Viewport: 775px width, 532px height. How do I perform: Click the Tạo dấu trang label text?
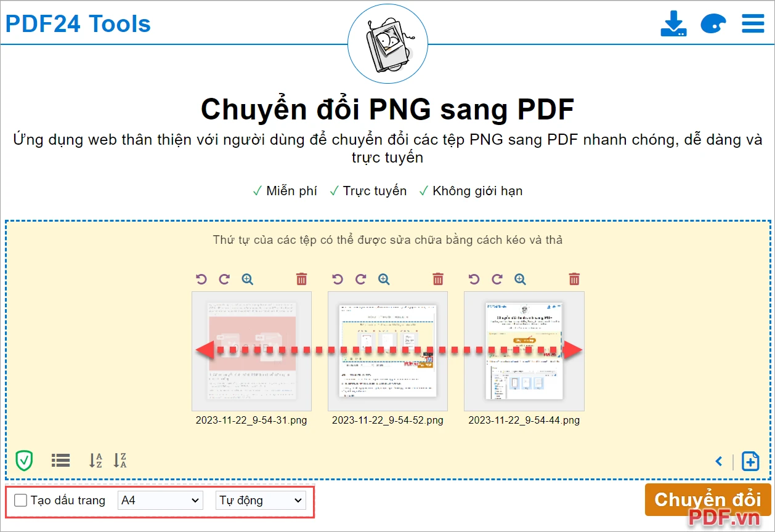point(68,501)
